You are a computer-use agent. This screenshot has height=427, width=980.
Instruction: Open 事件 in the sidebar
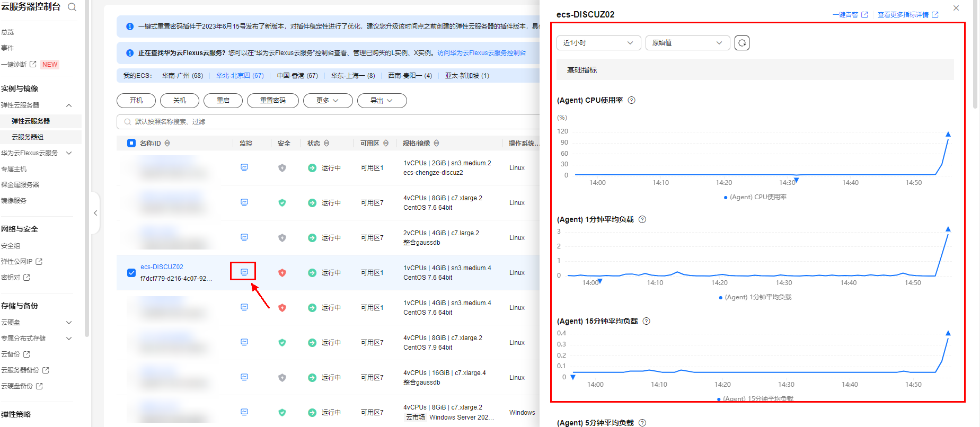tap(7, 48)
